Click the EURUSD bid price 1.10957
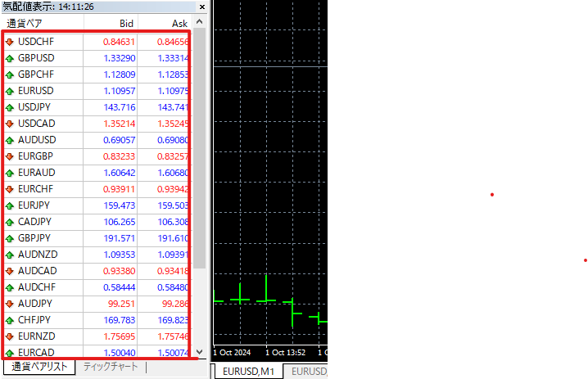Screen dimensions: 588x379 (120, 91)
